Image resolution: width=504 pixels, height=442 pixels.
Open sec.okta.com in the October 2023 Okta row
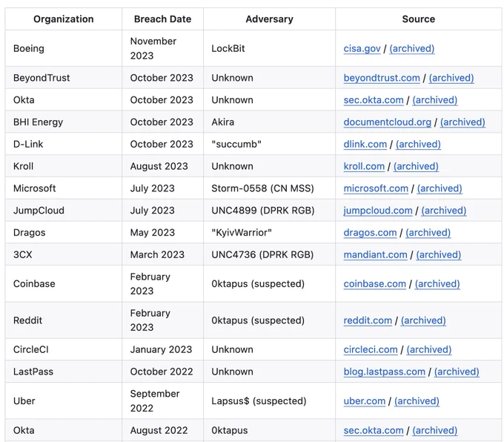(374, 100)
